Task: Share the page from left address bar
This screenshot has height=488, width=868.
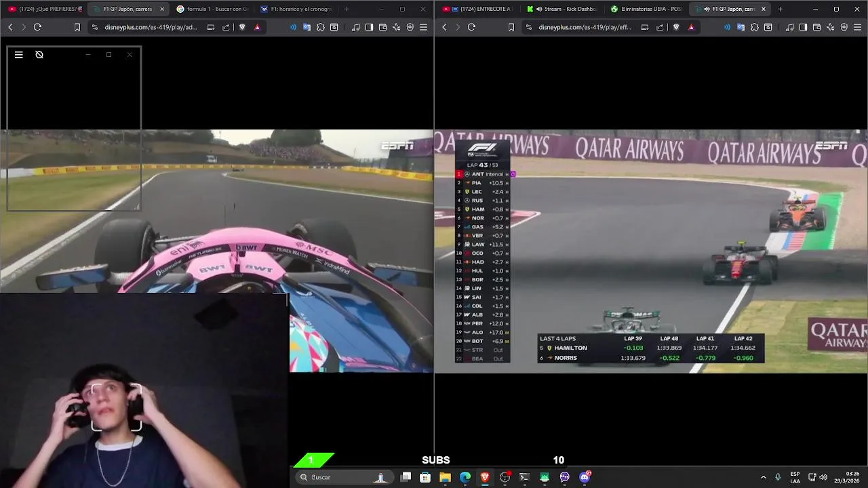Action: click(226, 27)
